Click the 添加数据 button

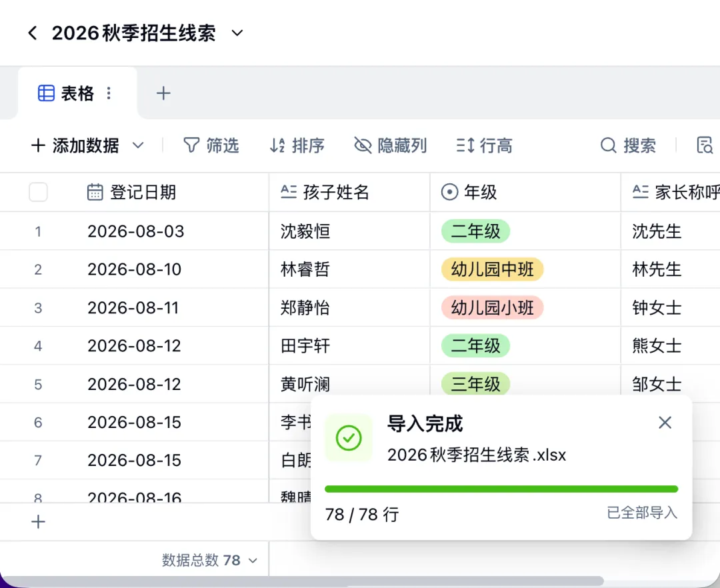pos(75,146)
